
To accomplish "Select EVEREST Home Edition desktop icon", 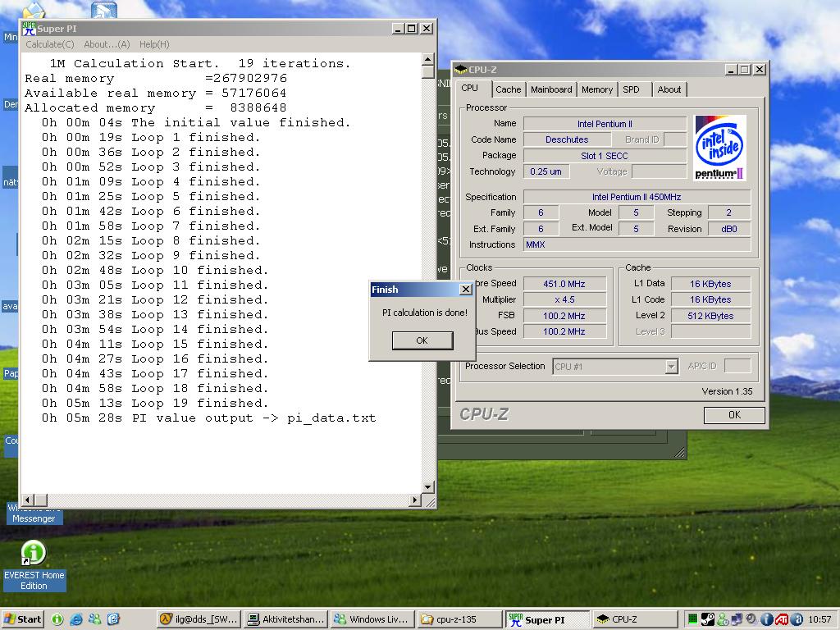I will point(34,566).
